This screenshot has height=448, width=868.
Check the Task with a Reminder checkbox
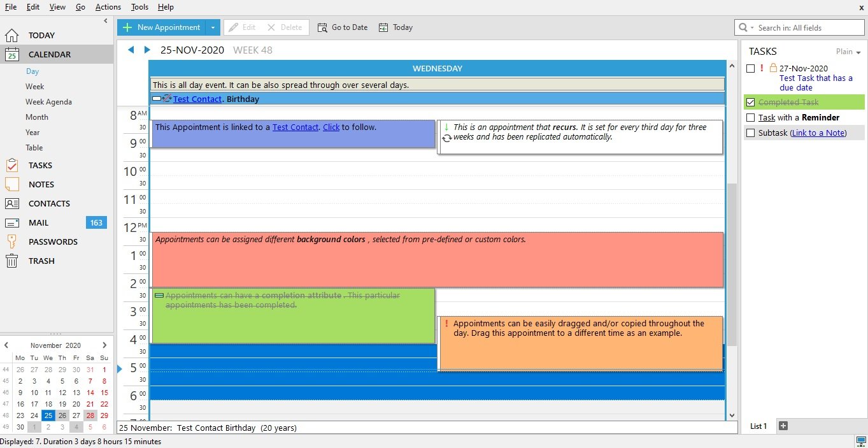[x=750, y=117]
